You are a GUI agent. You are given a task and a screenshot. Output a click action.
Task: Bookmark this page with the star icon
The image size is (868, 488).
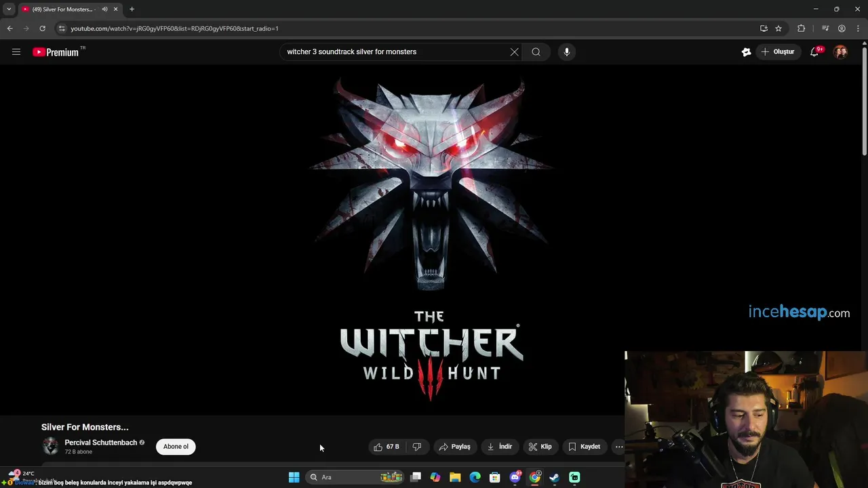(x=778, y=28)
